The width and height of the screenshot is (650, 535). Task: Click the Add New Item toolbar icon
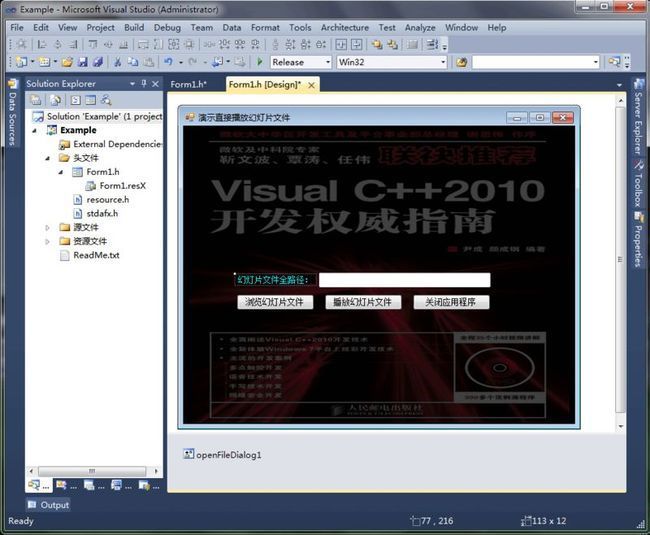click(44, 62)
